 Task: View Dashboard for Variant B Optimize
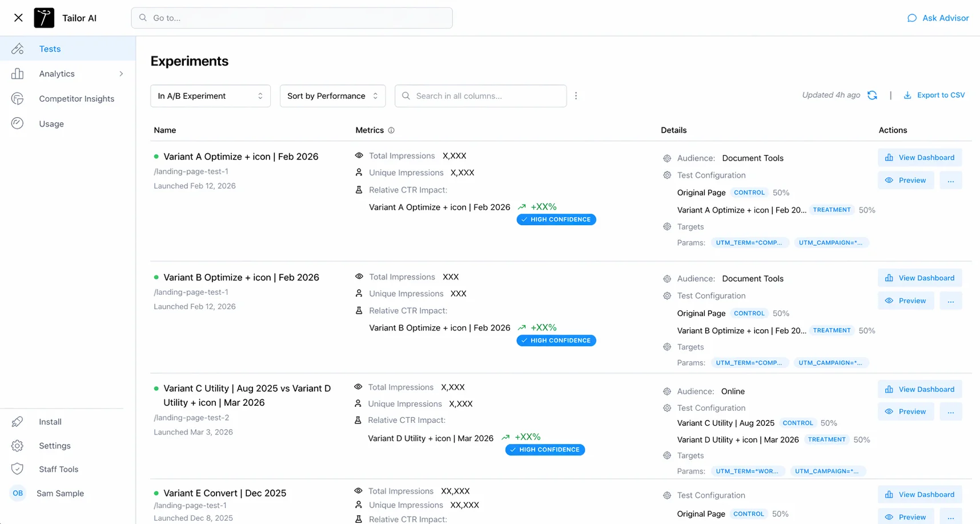(x=919, y=278)
